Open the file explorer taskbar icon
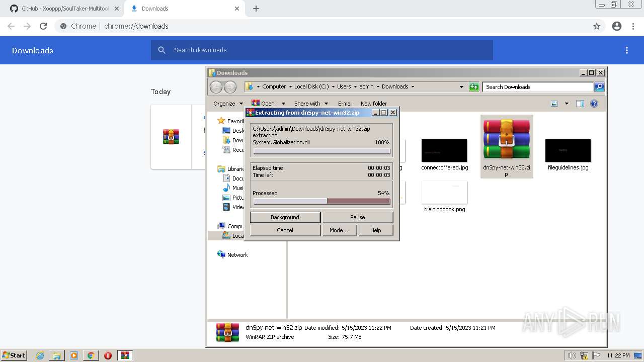644x362 pixels. (x=57, y=355)
